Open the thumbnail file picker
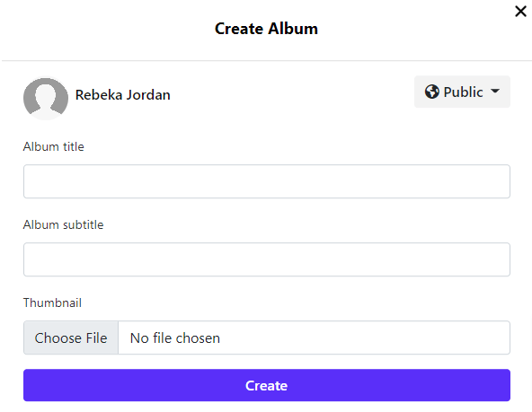 point(71,337)
